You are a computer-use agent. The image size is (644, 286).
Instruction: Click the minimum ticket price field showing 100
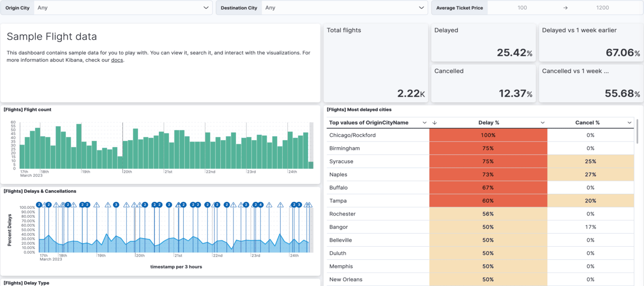tap(522, 8)
